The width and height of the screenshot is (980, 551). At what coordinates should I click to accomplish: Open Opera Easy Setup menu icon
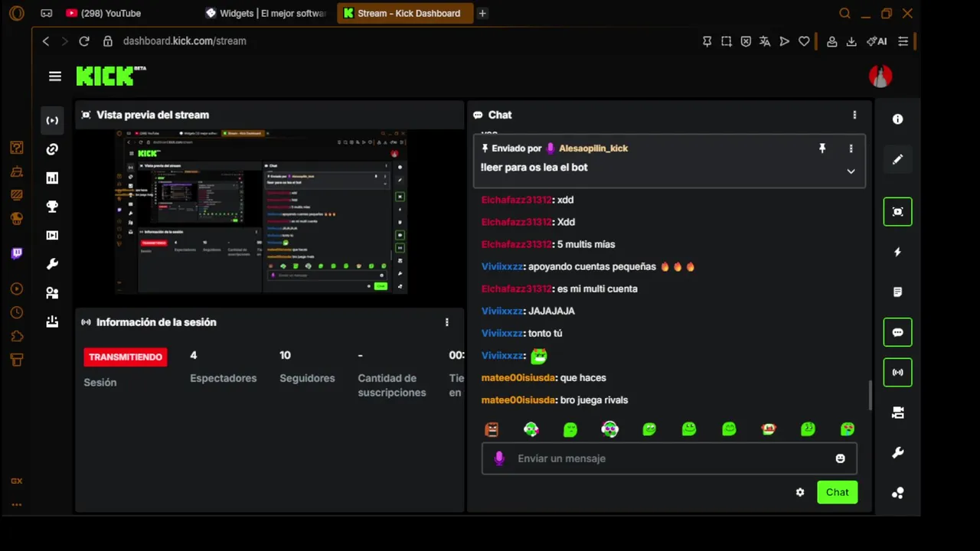[x=903, y=41]
